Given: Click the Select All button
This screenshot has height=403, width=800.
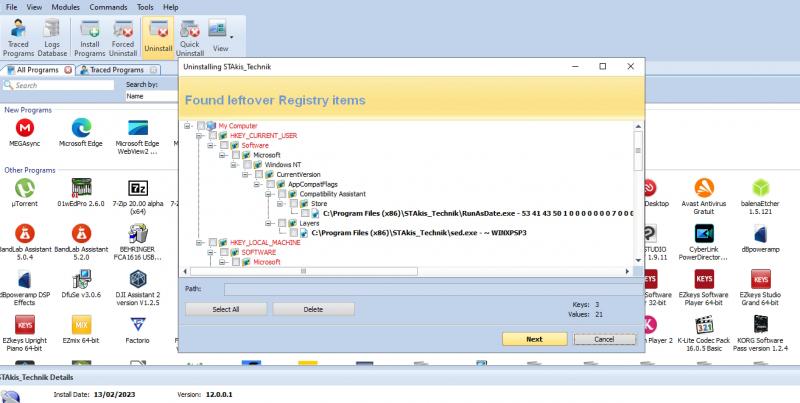Looking at the screenshot, I should (x=226, y=309).
